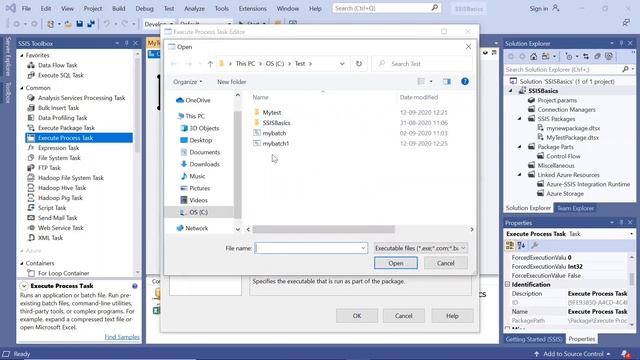Open the File menu
The height and width of the screenshot is (360, 640).
click(x=26, y=8)
